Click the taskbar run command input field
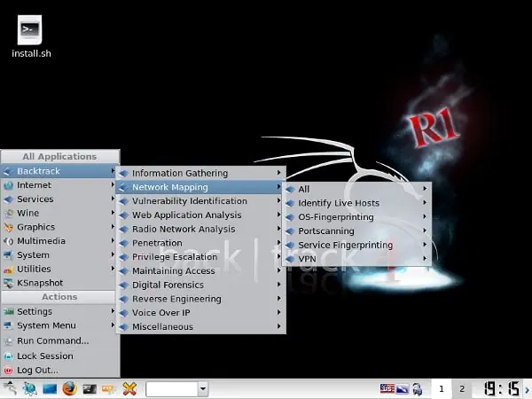 (172, 389)
